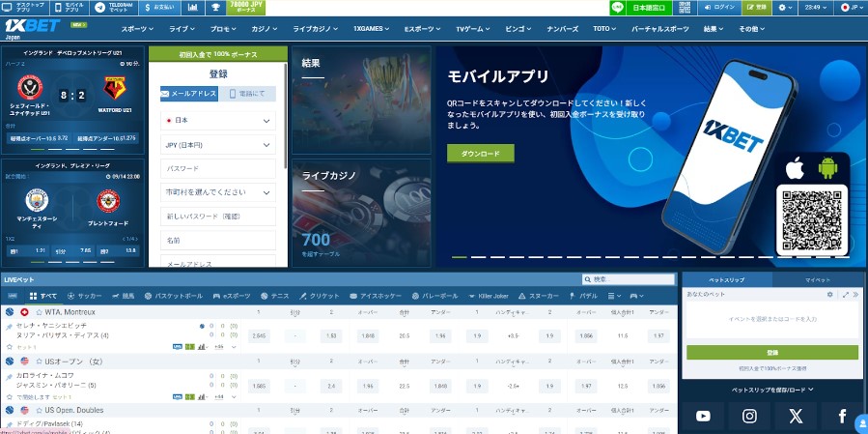Click the trophy icon in top bar
This screenshot has width=868, height=434.
click(214, 8)
